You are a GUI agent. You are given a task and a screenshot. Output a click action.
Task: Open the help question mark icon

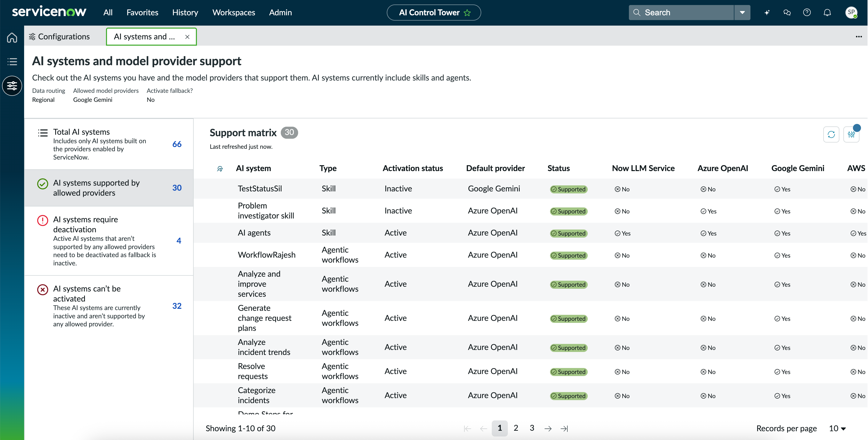click(807, 13)
